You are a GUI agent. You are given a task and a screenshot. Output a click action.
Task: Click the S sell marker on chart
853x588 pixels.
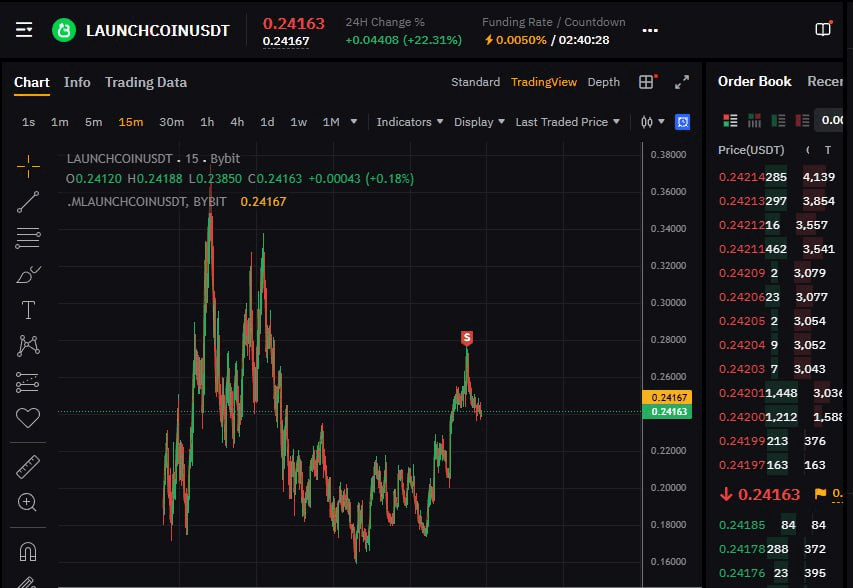click(467, 338)
